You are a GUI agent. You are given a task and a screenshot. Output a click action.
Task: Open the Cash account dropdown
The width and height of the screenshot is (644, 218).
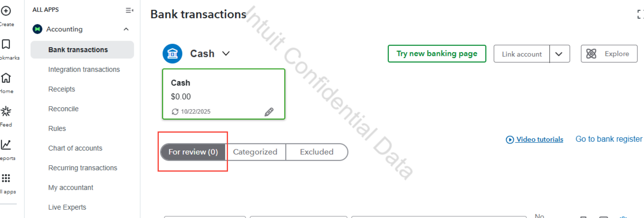point(226,53)
